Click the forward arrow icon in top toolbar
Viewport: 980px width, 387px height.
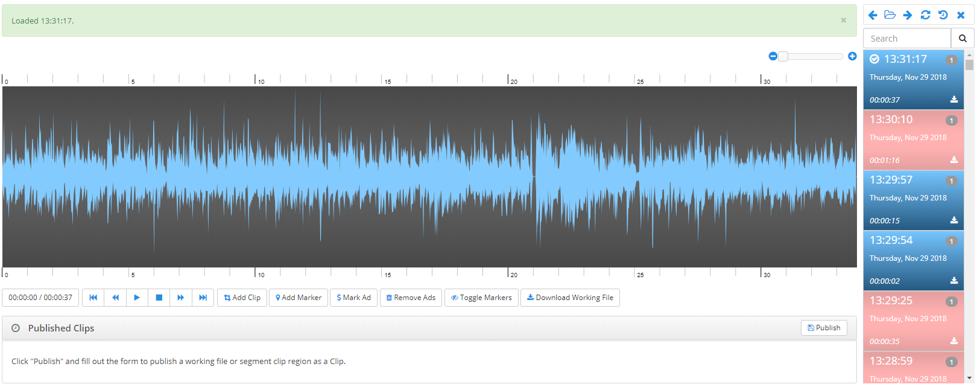click(x=908, y=15)
